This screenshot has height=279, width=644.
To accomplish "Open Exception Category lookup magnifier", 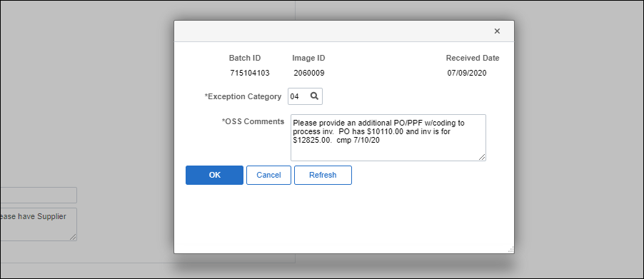I will (x=314, y=96).
